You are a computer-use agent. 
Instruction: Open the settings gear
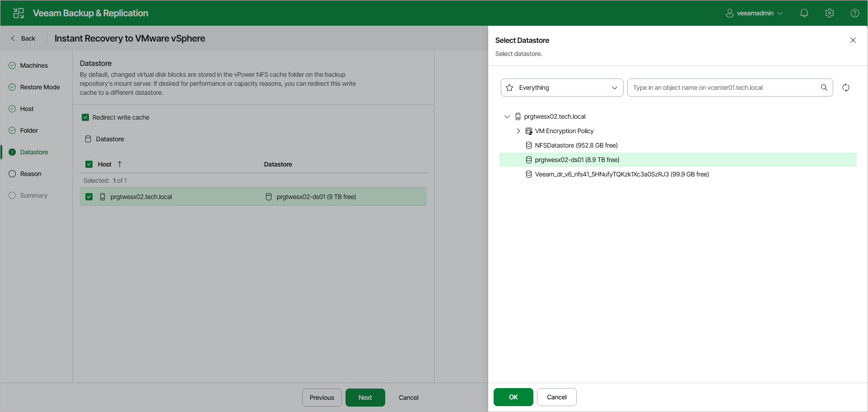coord(829,13)
